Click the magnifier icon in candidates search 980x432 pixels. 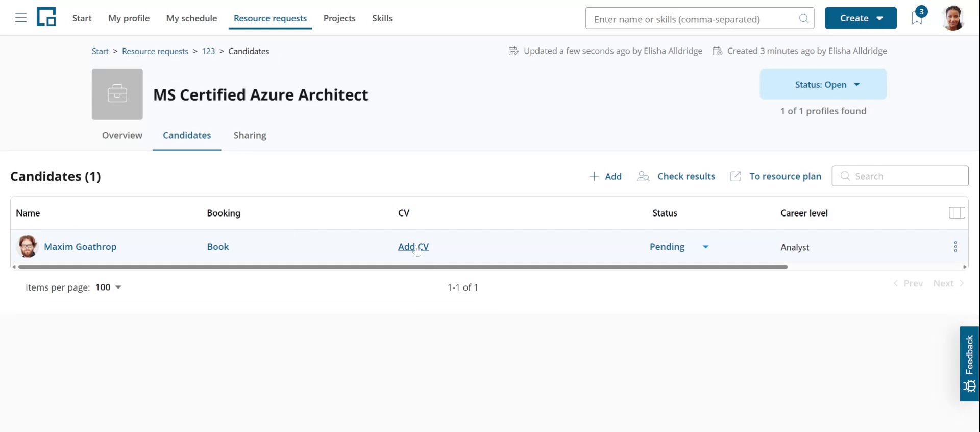tap(845, 176)
